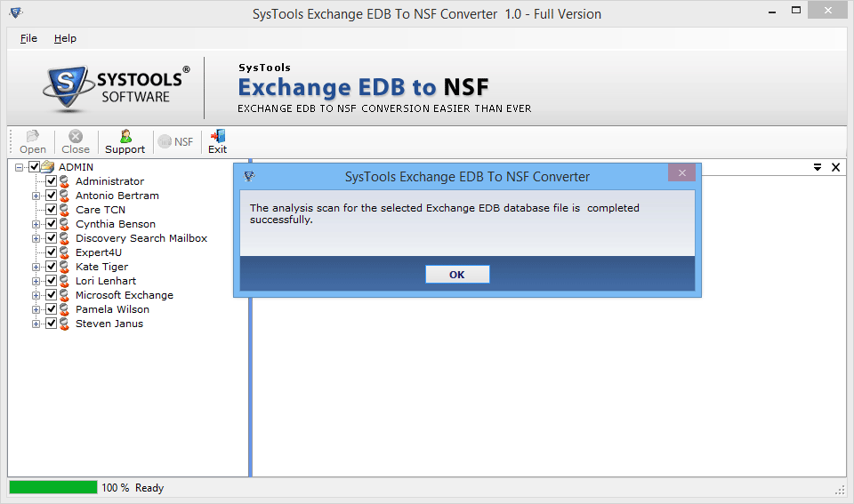This screenshot has height=504, width=854.
Task: Select the Antonio Bertram mailbox label
Action: coord(117,196)
